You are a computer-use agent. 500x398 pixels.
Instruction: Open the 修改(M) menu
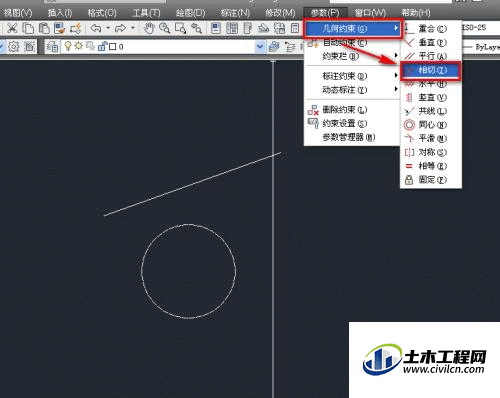tap(280, 13)
